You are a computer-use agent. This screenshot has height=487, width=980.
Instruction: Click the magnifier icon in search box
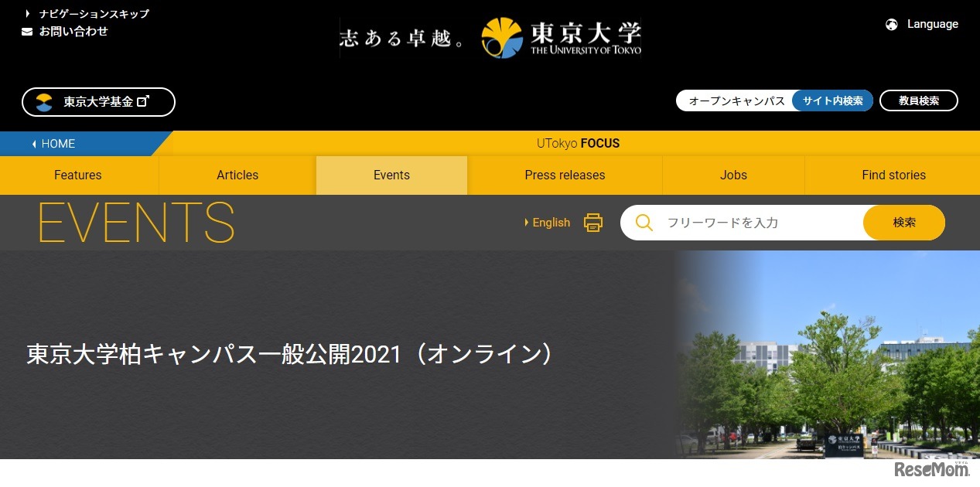point(644,223)
